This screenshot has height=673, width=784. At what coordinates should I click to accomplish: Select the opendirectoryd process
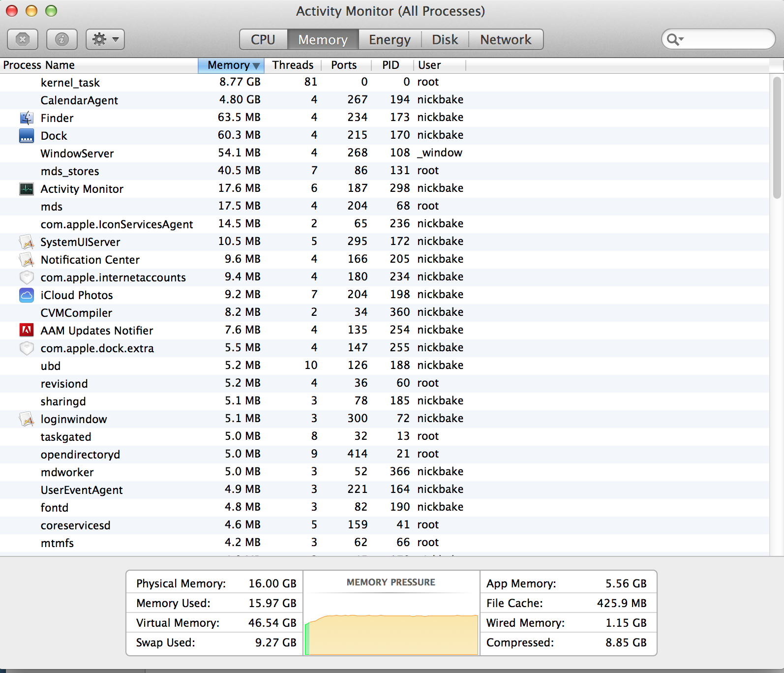coord(385,455)
